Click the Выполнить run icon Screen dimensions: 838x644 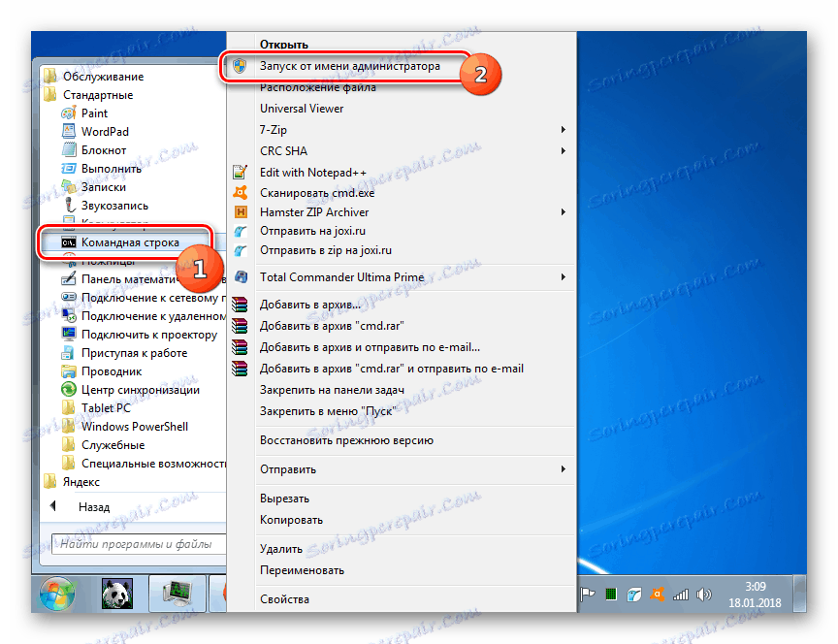click(69, 169)
